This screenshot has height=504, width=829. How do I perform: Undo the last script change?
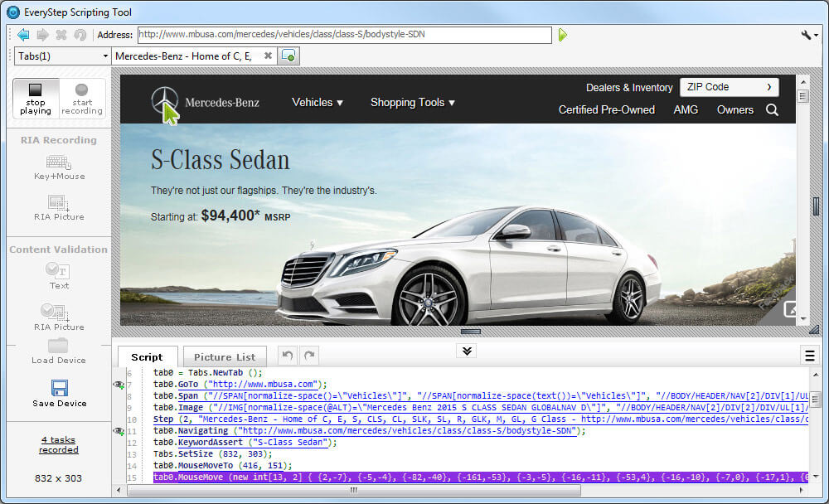[287, 356]
